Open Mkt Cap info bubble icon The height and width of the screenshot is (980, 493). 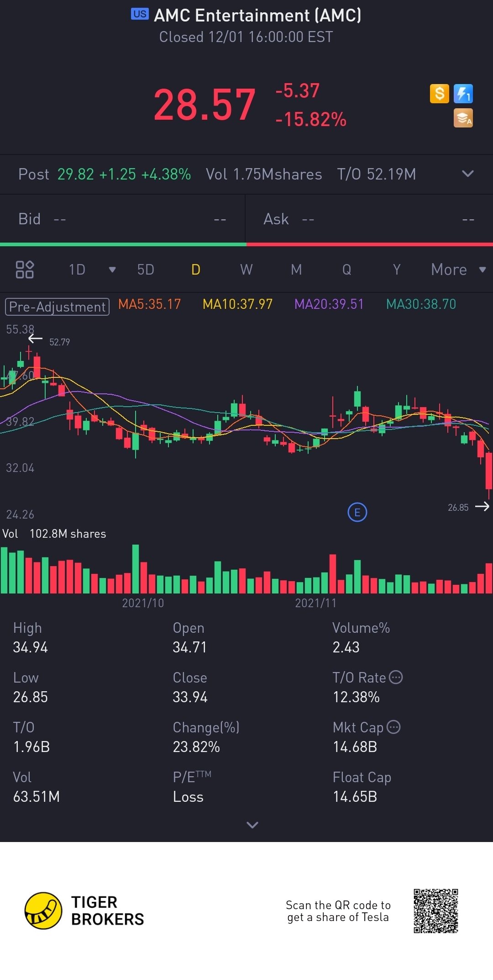393,727
